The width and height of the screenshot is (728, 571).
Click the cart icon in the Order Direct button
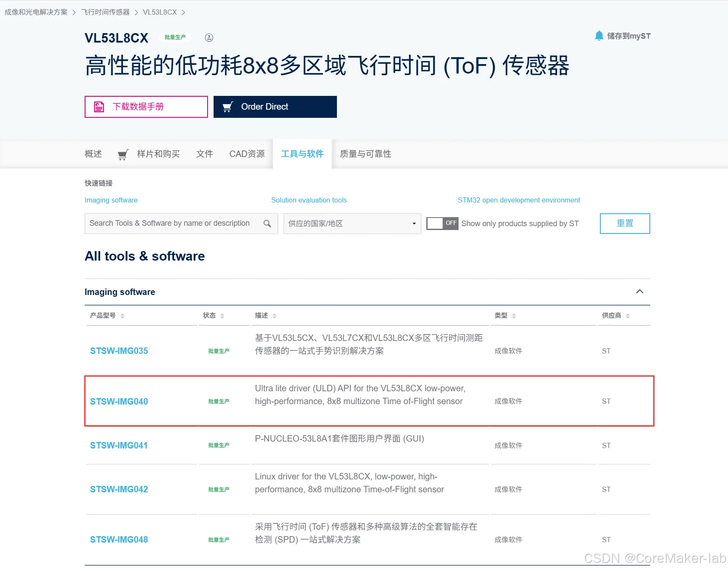[x=228, y=107]
